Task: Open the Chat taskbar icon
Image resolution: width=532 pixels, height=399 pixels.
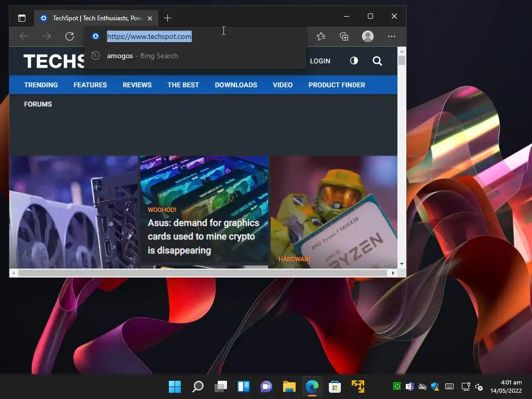Action: pos(267,387)
